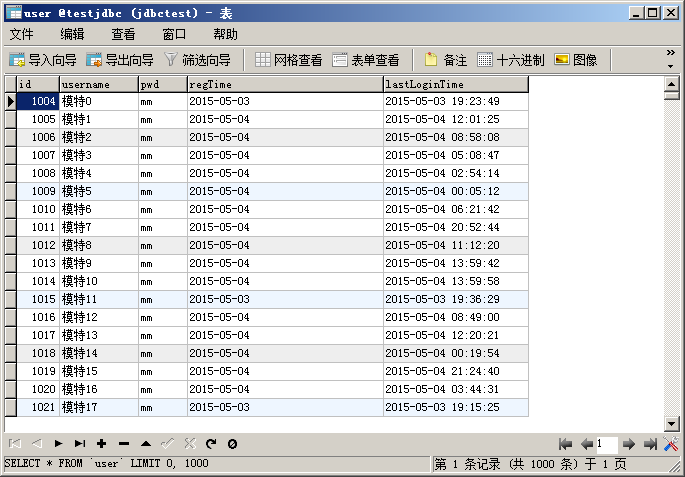Select the username cell 模特10
This screenshot has height=477, width=685.
[x=99, y=281]
